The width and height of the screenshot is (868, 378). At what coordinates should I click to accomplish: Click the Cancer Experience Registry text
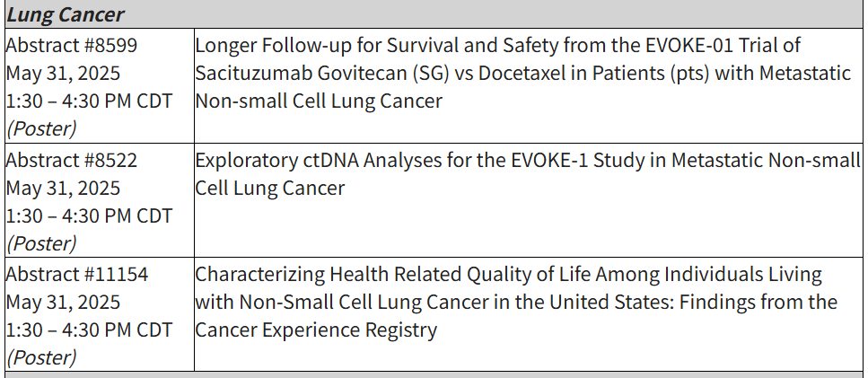[316, 330]
